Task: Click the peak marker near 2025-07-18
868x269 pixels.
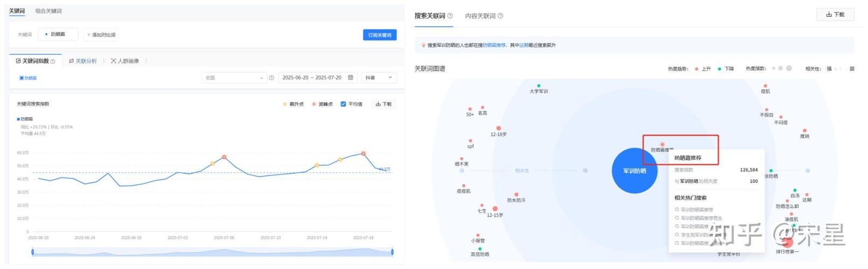Action: point(364,153)
